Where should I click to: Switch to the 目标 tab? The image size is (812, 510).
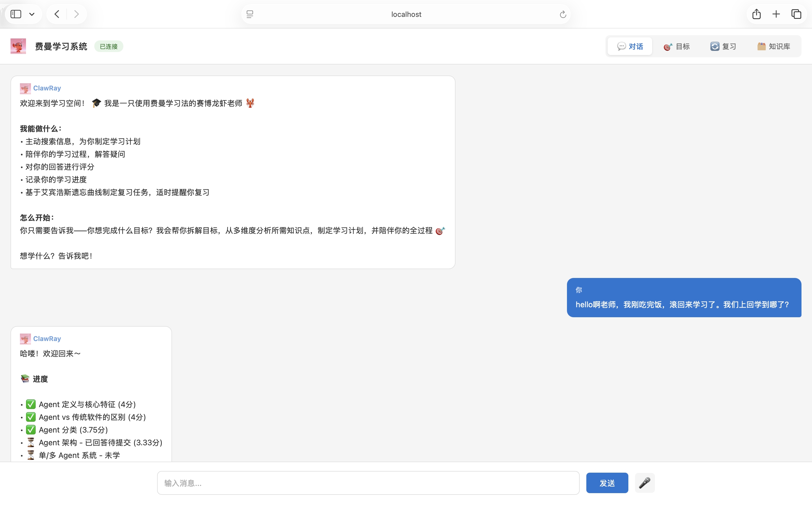click(677, 46)
